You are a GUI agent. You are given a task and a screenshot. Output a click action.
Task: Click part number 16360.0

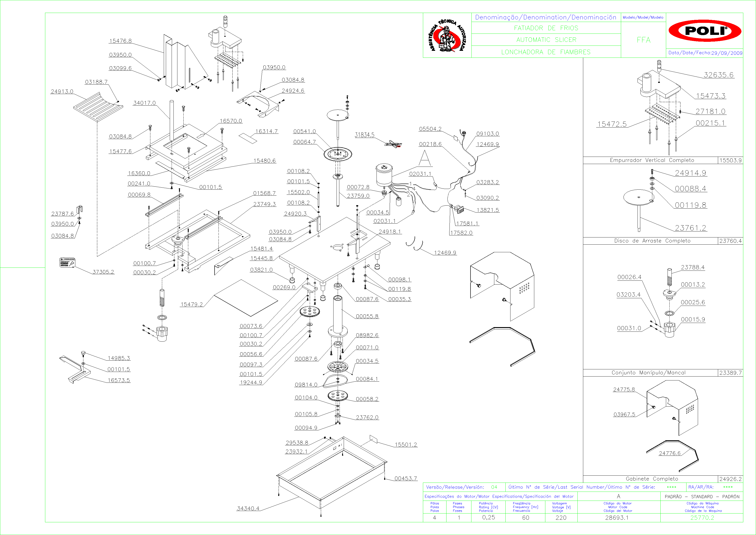[x=139, y=173]
